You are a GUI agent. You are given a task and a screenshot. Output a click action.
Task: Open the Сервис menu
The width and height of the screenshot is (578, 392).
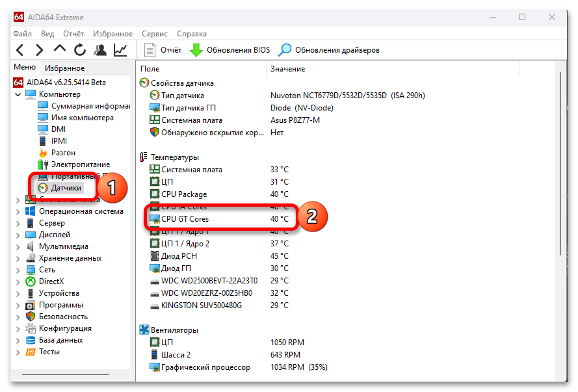coord(155,34)
